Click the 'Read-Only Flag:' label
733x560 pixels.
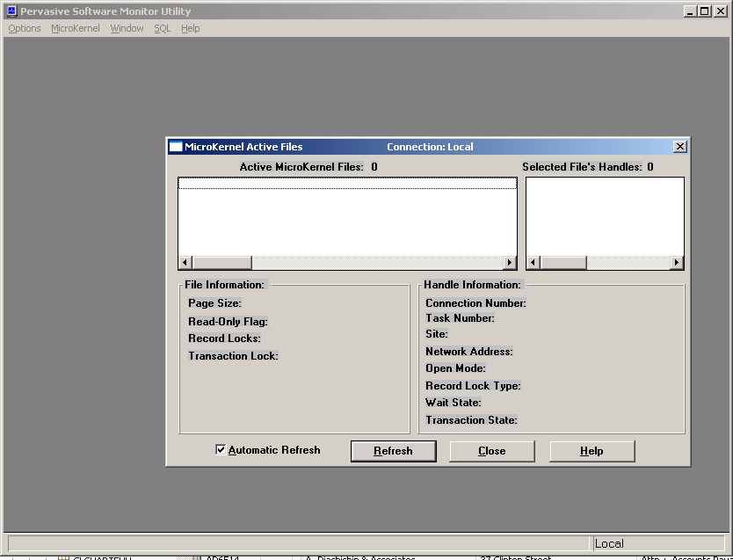[228, 322]
